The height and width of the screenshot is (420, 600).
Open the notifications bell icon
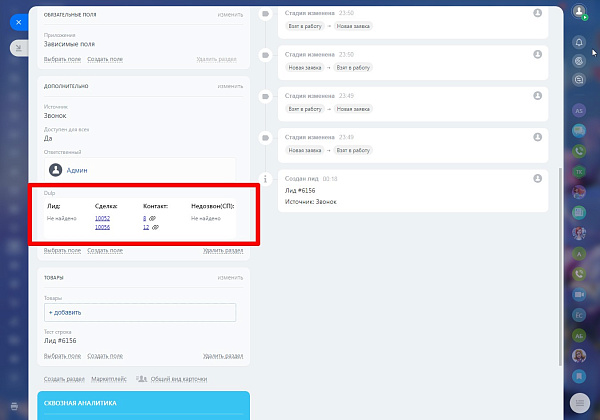pos(579,42)
